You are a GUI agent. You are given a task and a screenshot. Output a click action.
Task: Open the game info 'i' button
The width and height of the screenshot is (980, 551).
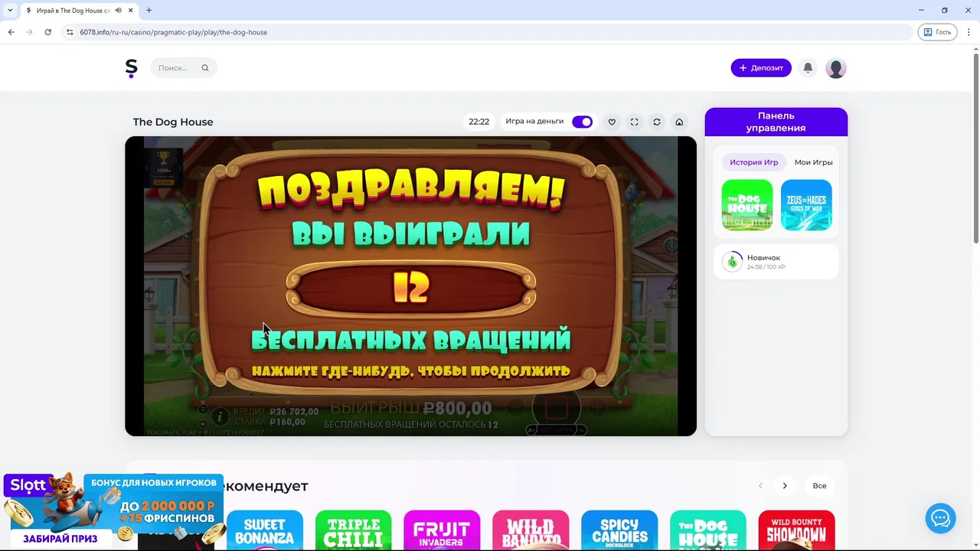pyautogui.click(x=220, y=416)
